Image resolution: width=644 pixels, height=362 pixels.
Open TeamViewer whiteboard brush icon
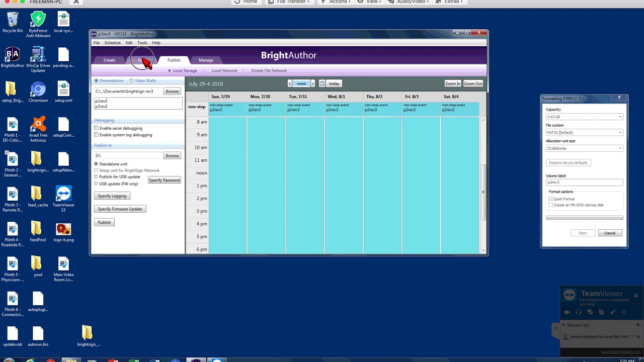(x=612, y=312)
